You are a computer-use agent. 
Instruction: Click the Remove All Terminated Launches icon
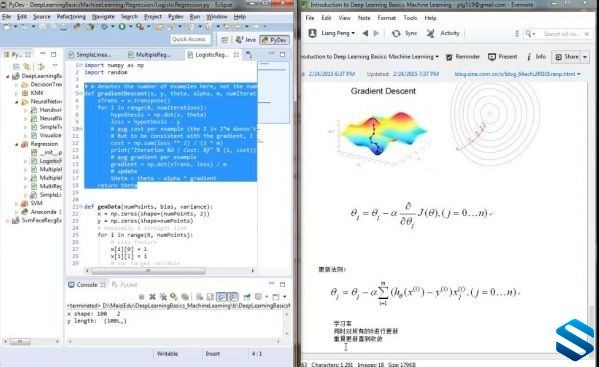163,297
